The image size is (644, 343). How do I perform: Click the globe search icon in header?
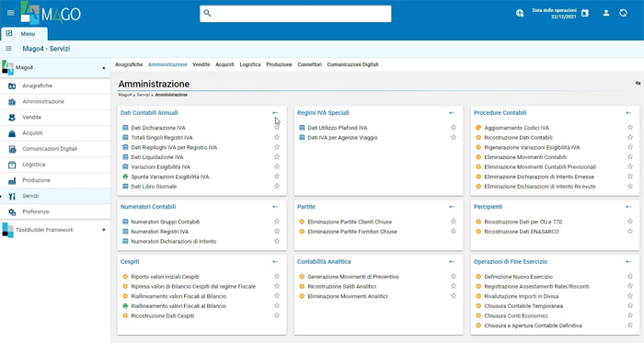pyautogui.click(x=520, y=13)
